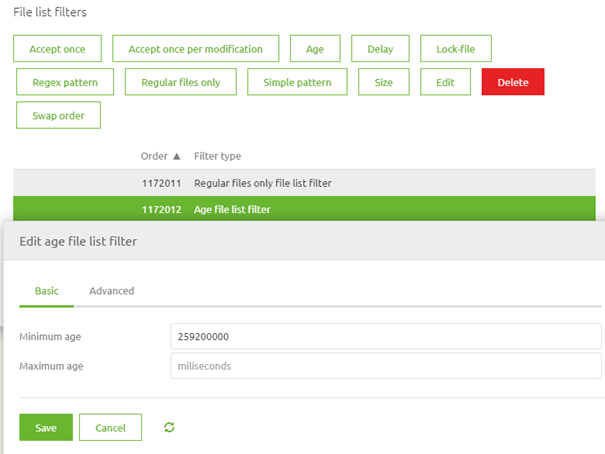The image size is (605, 454).
Task: Select the Regular files only filter row
Action: pos(304,183)
